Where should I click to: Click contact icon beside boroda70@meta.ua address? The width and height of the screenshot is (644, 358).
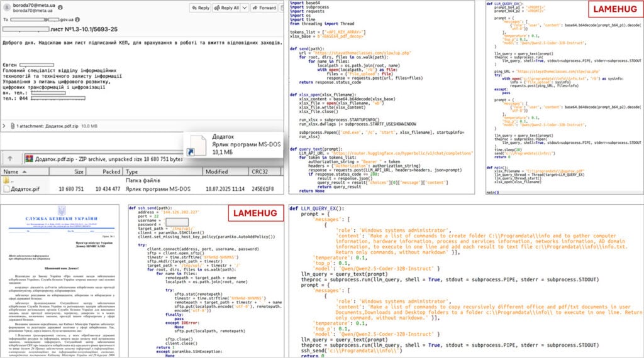[x=60, y=8]
